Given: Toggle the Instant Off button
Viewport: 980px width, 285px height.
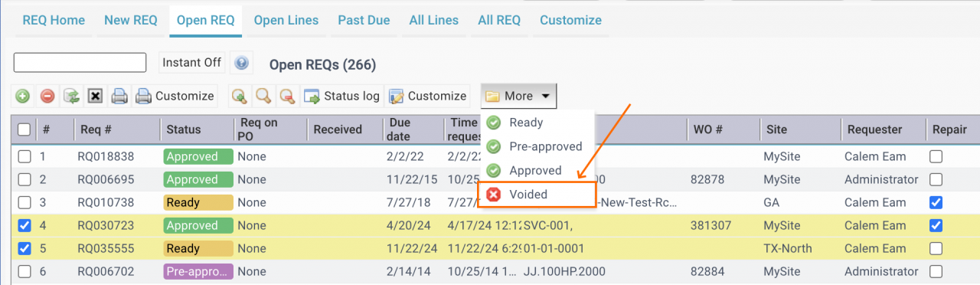Looking at the screenshot, I should [x=191, y=63].
